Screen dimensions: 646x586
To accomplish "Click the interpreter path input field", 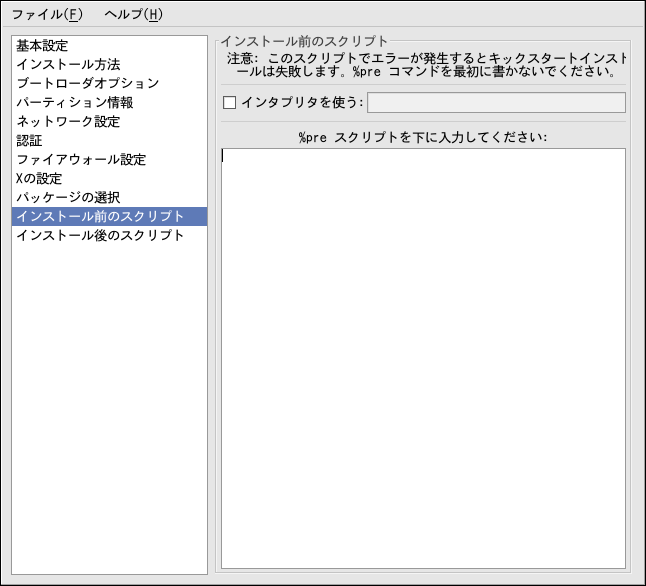I will coord(496,103).
